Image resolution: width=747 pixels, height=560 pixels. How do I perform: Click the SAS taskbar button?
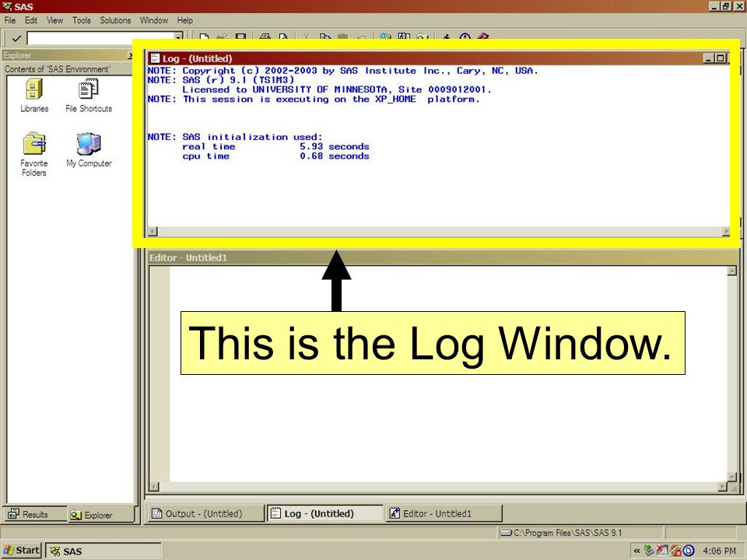click(103, 551)
